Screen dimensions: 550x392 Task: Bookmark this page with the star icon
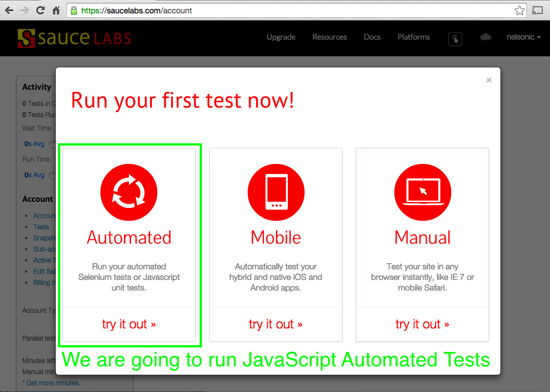(519, 11)
